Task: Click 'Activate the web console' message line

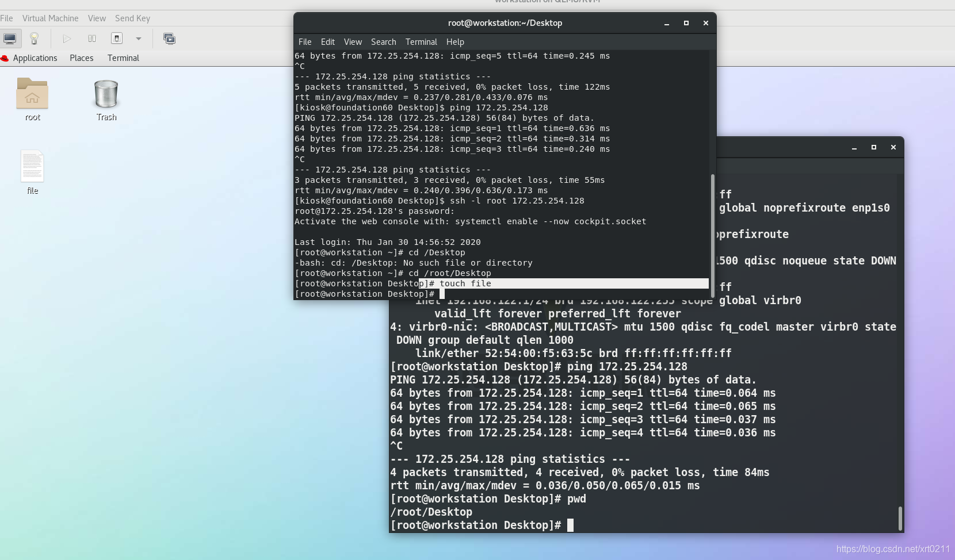Action: pyautogui.click(x=471, y=221)
